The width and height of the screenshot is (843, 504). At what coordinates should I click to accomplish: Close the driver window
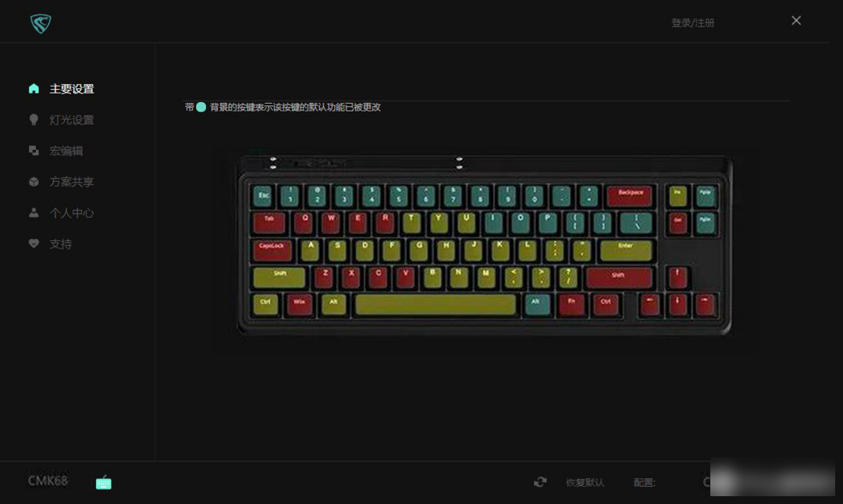point(796,20)
